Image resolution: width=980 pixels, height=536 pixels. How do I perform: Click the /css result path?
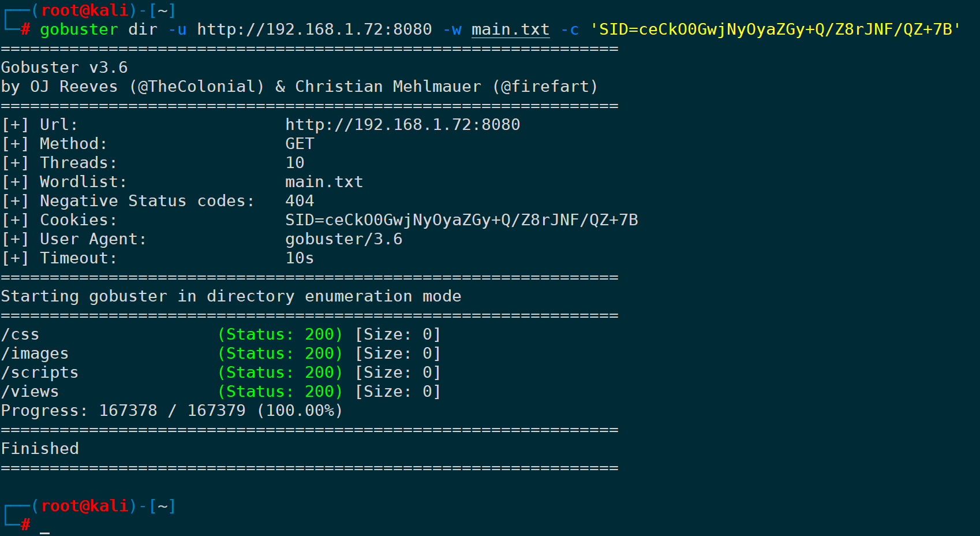tap(20, 334)
